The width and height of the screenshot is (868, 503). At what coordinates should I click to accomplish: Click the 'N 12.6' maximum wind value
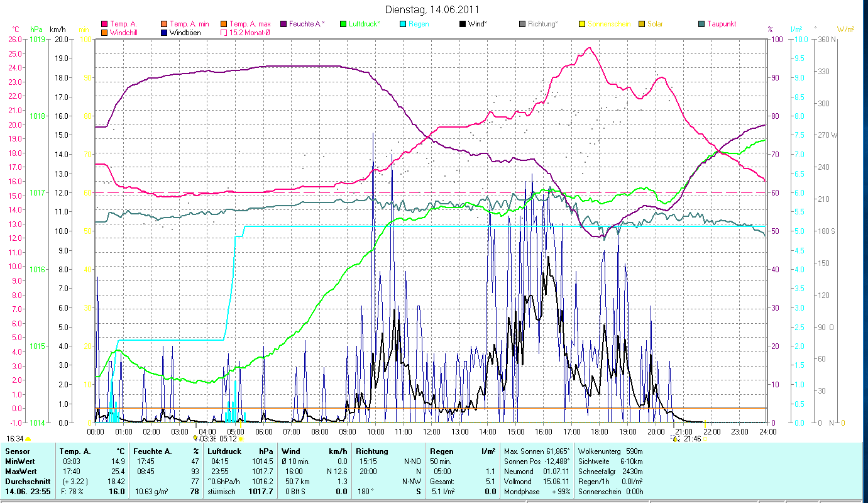(337, 472)
